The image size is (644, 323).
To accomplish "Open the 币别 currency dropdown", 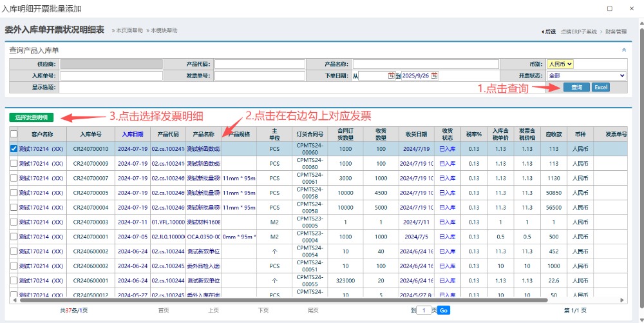I will (x=560, y=64).
